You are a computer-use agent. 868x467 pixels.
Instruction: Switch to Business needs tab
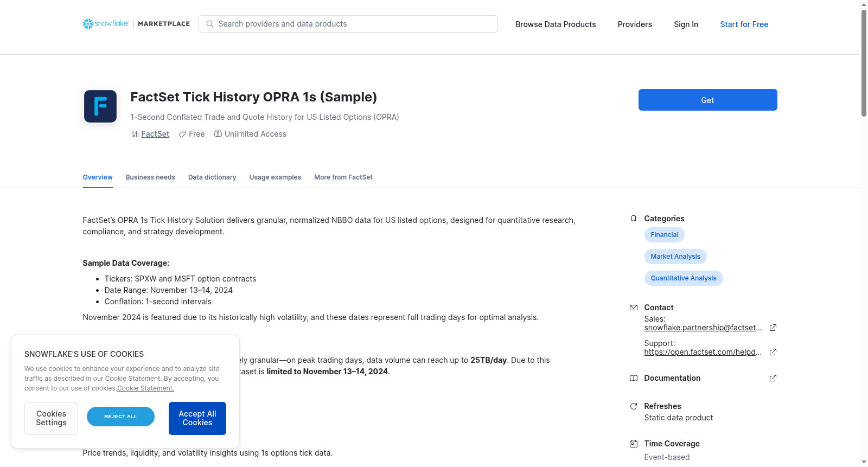[150, 177]
